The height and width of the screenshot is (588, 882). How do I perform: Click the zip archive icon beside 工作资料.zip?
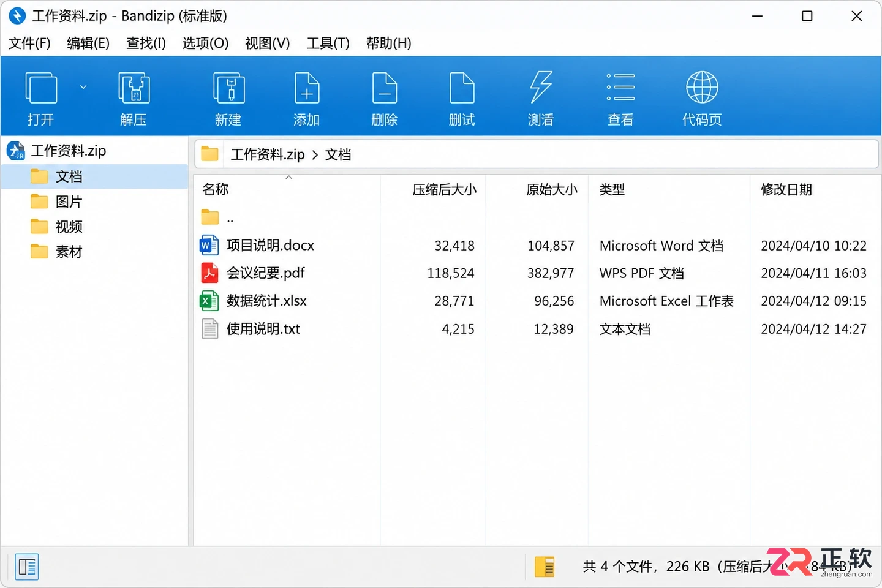(x=15, y=150)
